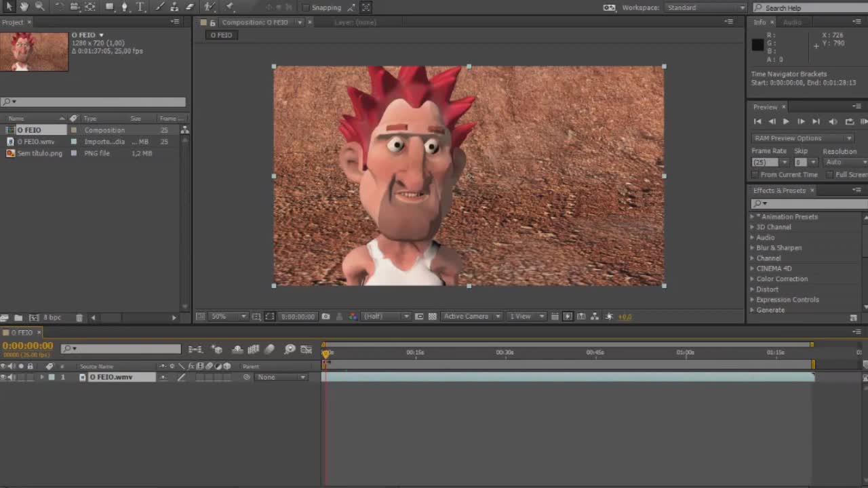Viewport: 868px width, 488px height.
Task: Enable the Snapping checkbox
Action: (x=306, y=7)
